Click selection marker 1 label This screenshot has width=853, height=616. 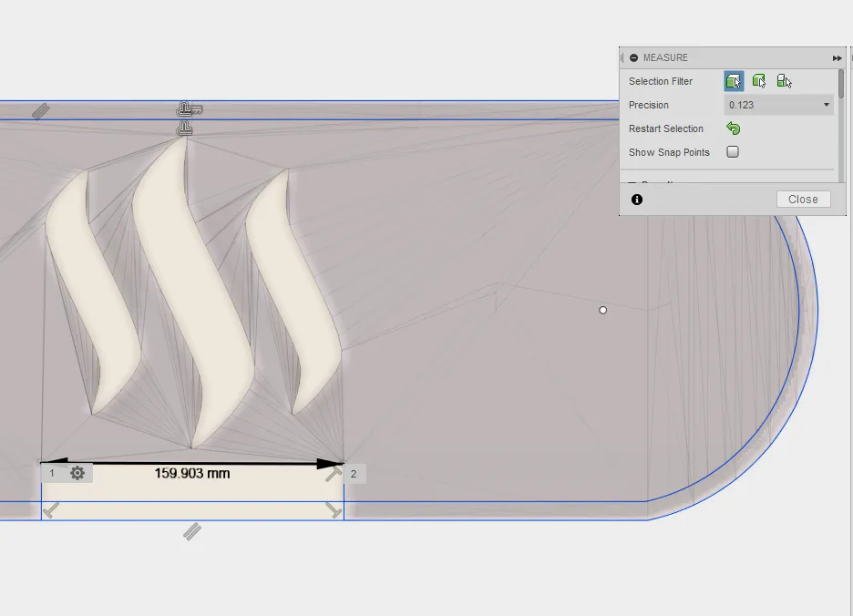tap(52, 474)
